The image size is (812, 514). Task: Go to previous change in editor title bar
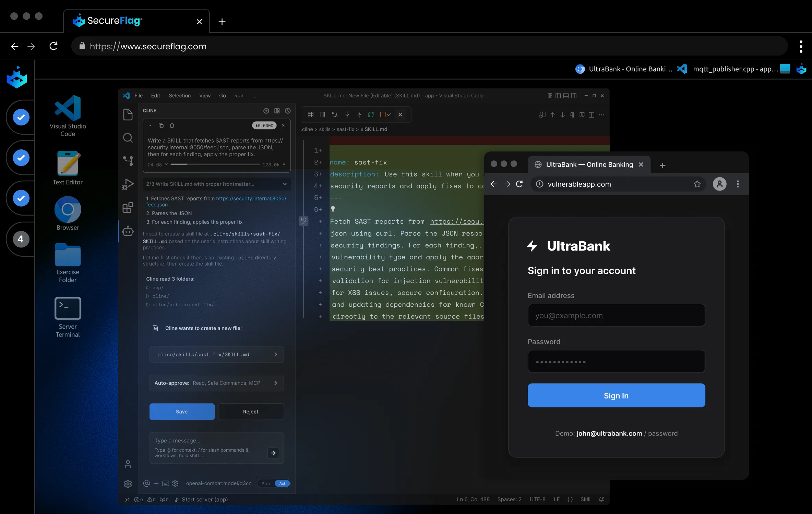(552, 115)
